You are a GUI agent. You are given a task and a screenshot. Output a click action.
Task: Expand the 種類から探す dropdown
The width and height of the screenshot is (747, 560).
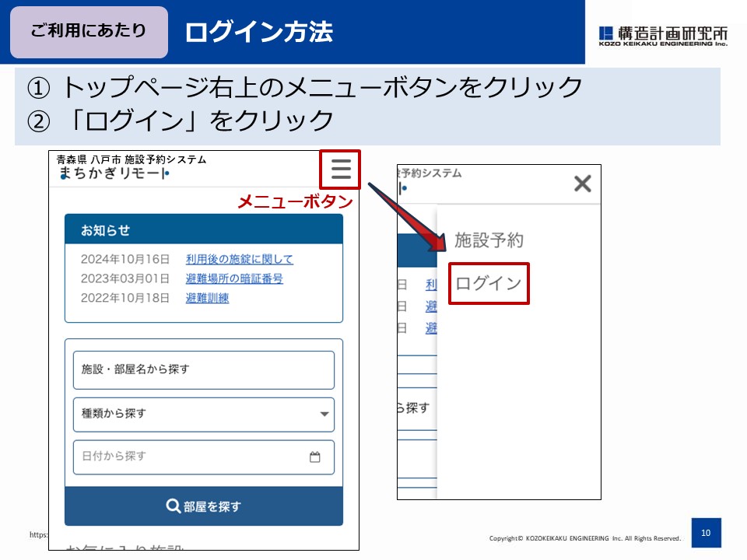[x=203, y=414]
